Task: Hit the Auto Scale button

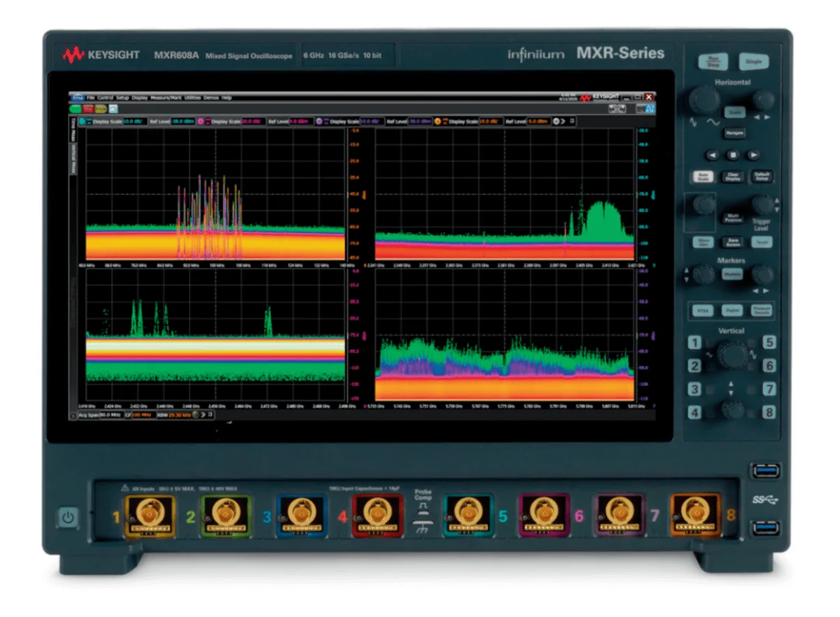Action: click(703, 177)
